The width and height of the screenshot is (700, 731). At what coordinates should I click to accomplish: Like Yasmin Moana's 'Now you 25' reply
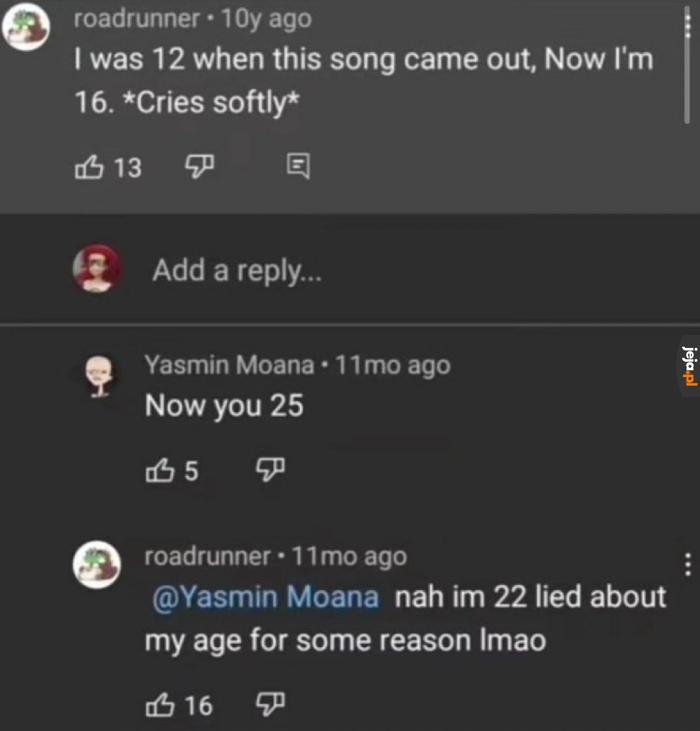[x=160, y=470]
